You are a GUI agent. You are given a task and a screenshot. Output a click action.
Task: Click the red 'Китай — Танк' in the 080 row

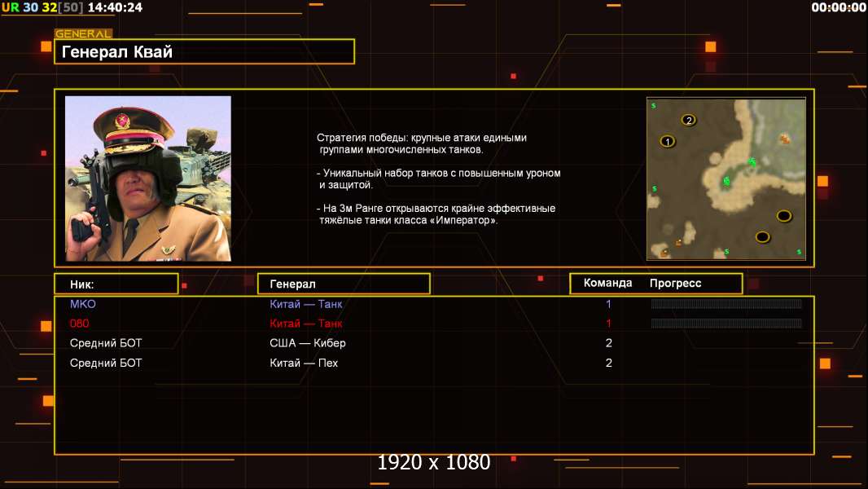tap(306, 324)
